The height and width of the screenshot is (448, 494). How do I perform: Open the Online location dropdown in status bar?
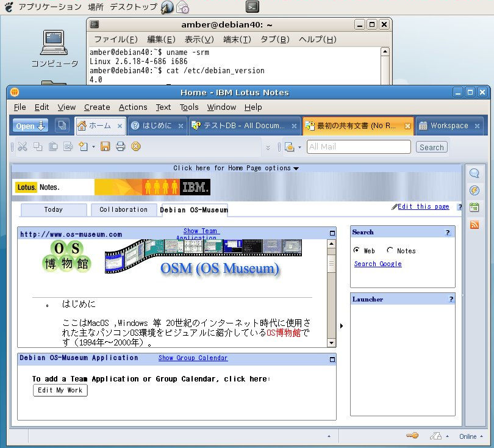tap(471, 436)
